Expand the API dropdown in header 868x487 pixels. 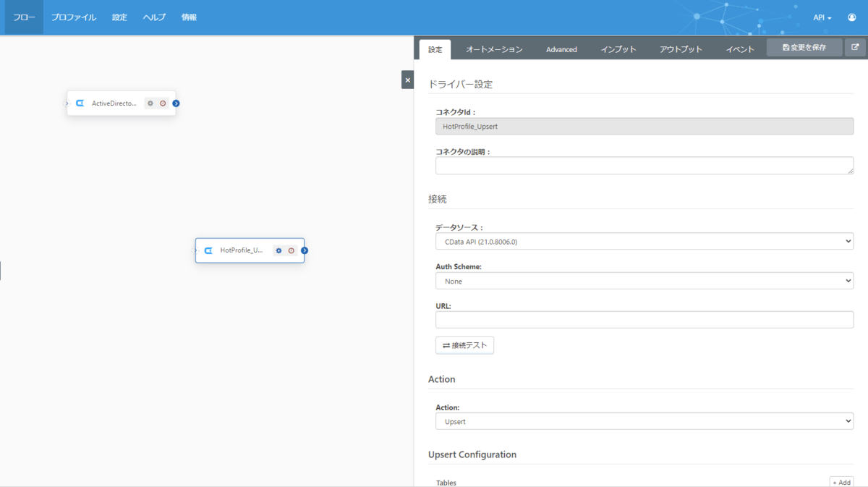[x=822, y=17]
